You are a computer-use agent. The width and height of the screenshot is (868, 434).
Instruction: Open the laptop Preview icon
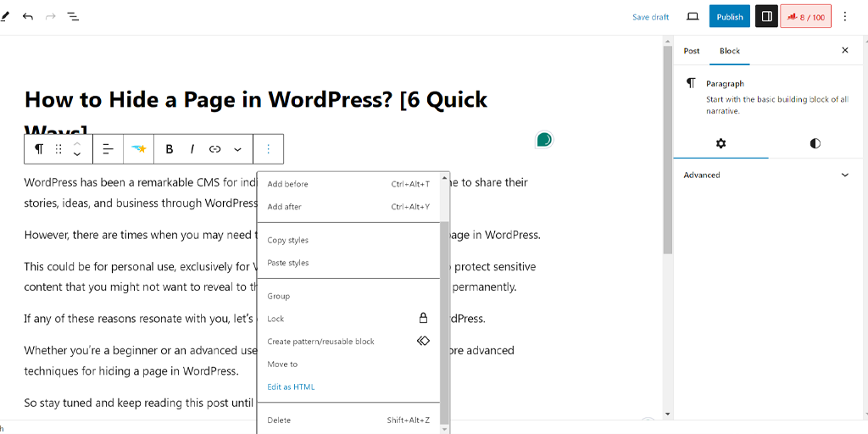coord(693,17)
